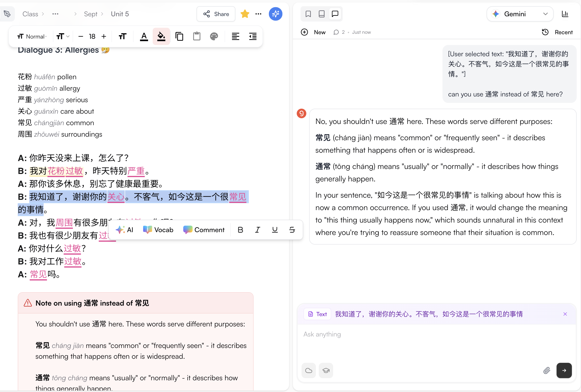Open the Gemini model dropdown

[x=546, y=14]
